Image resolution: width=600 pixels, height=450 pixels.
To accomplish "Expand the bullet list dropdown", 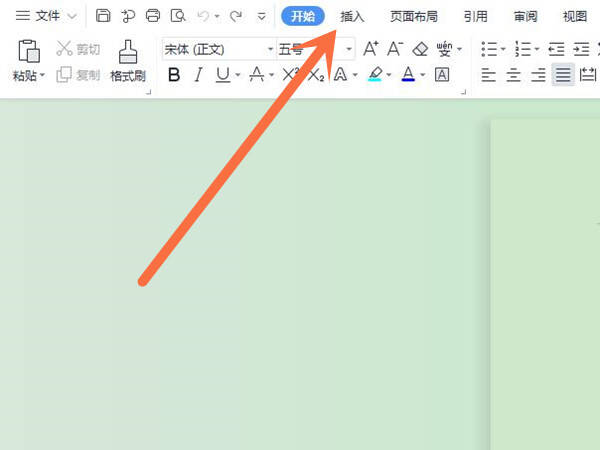I will coord(503,49).
